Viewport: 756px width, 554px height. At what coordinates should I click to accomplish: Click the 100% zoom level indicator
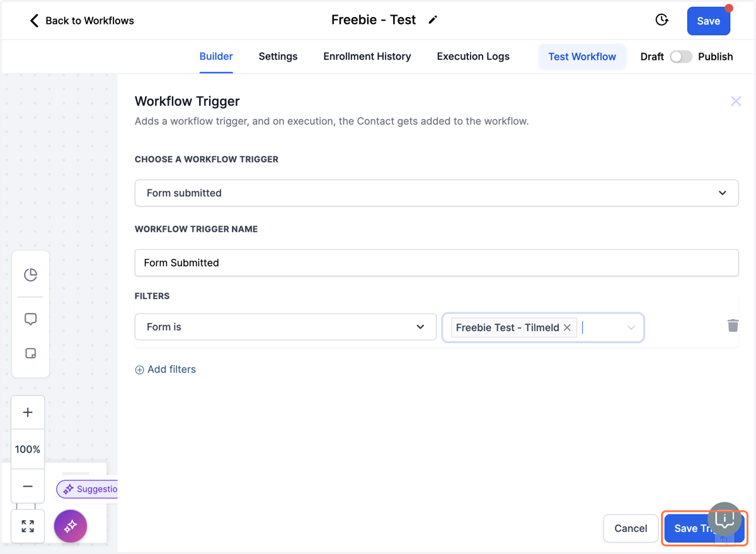click(28, 449)
